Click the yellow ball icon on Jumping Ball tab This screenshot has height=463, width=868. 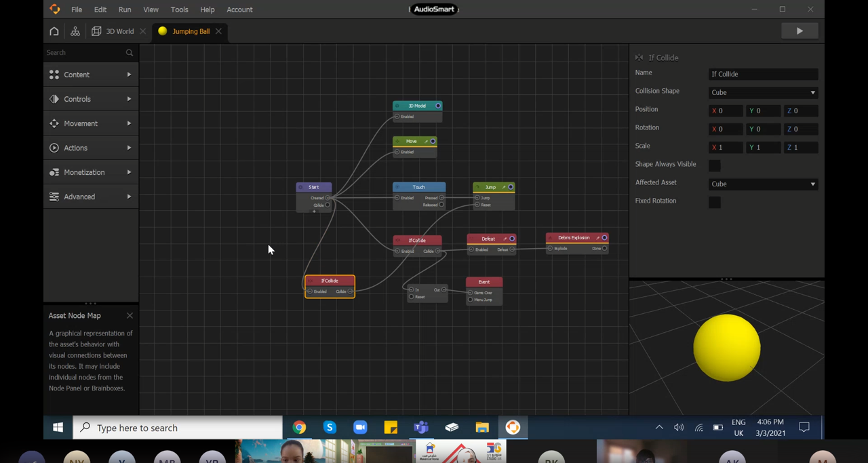pos(163,31)
